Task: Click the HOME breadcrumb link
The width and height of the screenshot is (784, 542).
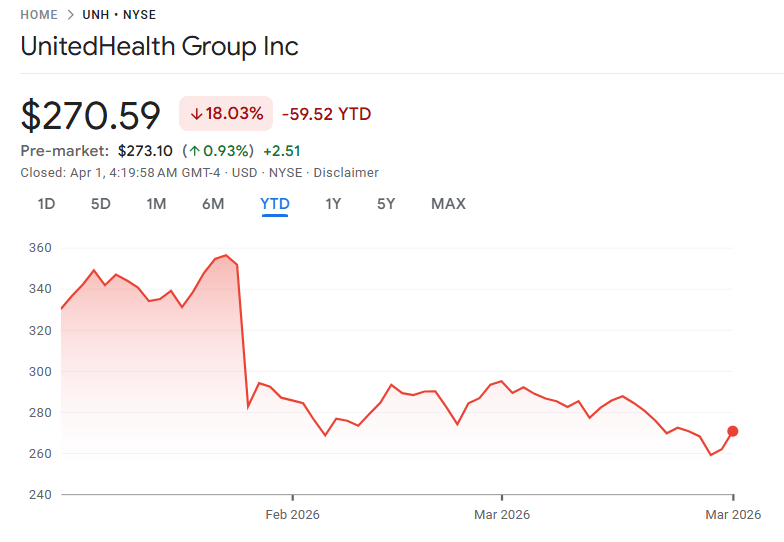Action: (x=40, y=15)
